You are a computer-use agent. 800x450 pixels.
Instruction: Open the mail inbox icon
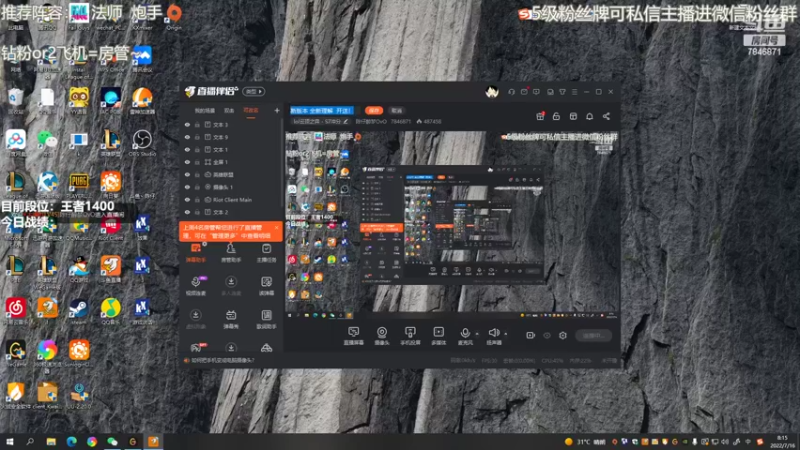point(524,92)
